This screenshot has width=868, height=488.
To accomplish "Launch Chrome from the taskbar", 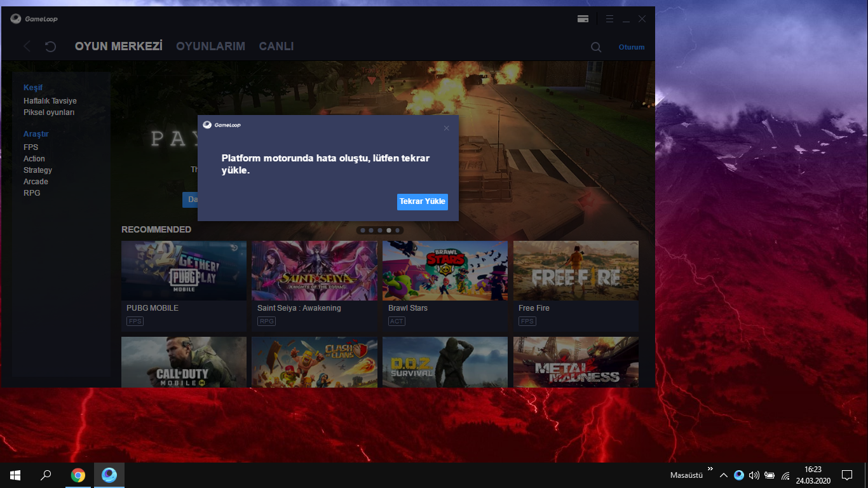I will (x=78, y=475).
